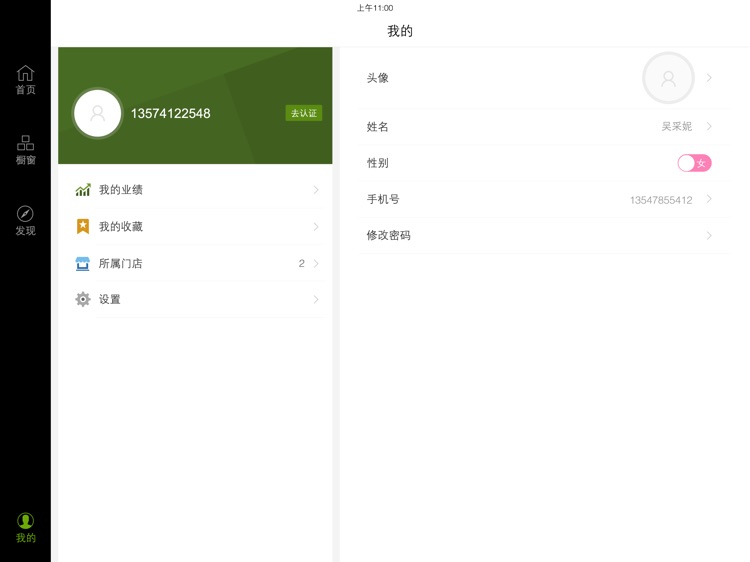Expand chevron on 头像 row
The image size is (750, 562).
pyautogui.click(x=709, y=77)
